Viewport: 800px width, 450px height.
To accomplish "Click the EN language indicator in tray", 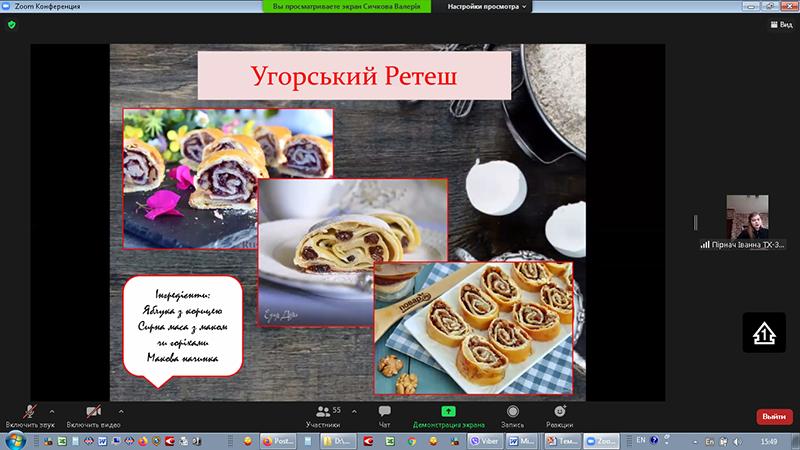I will click(x=641, y=440).
